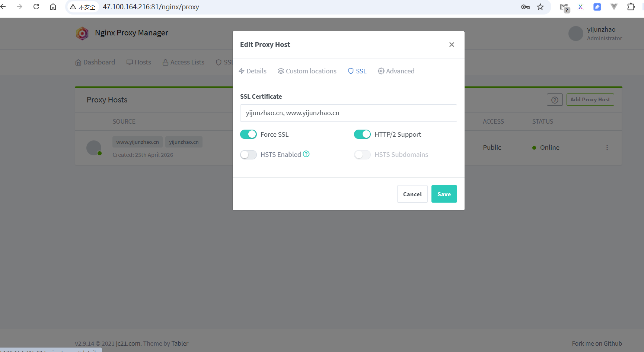Switch to the Advanced tab

pyautogui.click(x=396, y=71)
